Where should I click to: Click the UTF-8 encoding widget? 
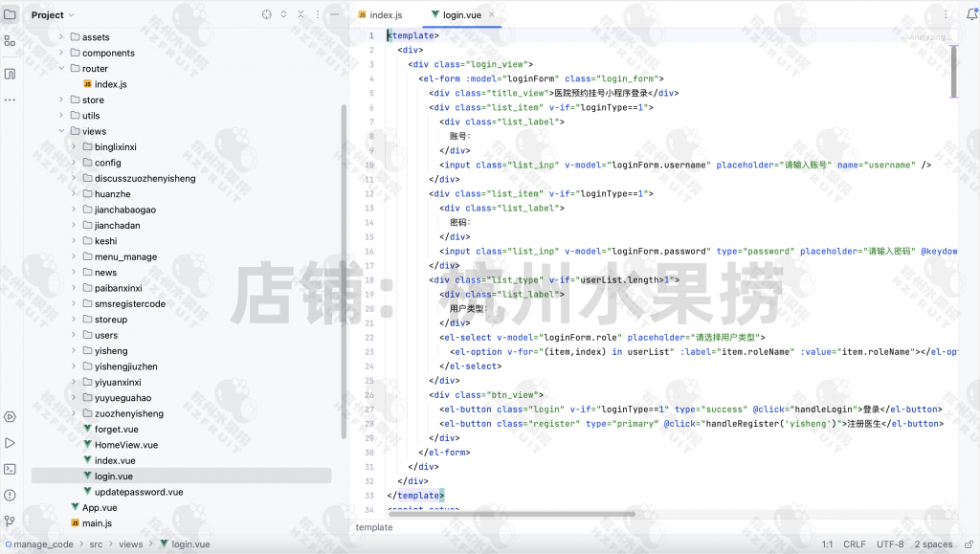pos(889,543)
